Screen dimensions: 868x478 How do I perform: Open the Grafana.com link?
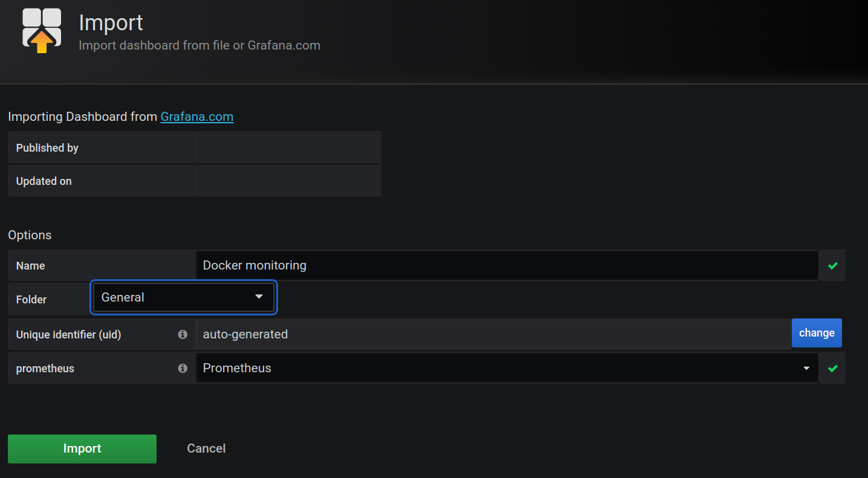(197, 117)
